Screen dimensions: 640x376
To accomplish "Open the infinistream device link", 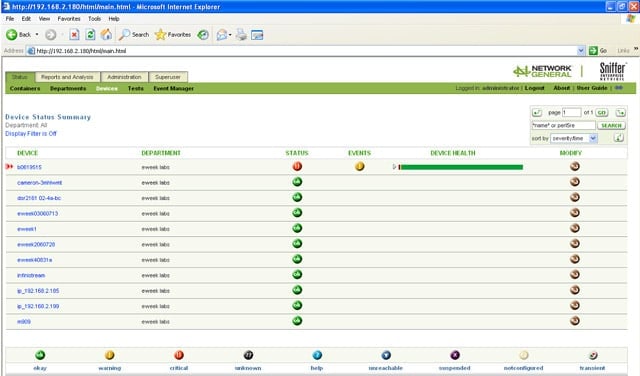I will pyautogui.click(x=31, y=275).
